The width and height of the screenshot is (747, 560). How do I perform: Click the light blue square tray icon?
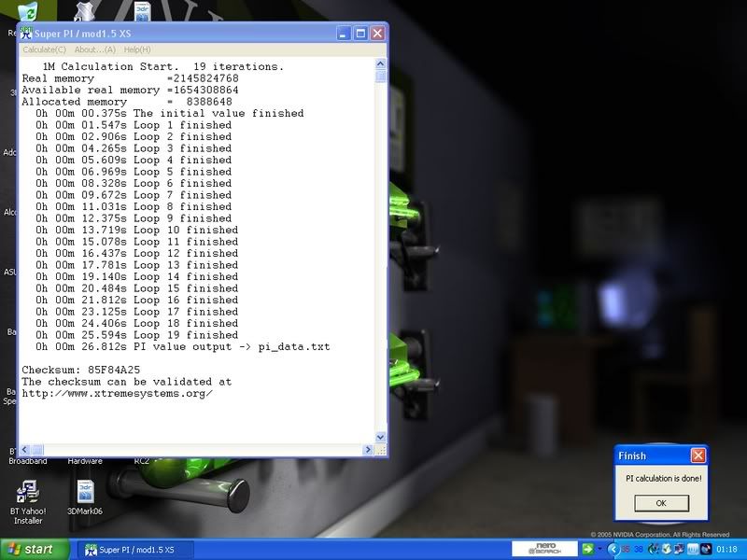tap(692, 550)
